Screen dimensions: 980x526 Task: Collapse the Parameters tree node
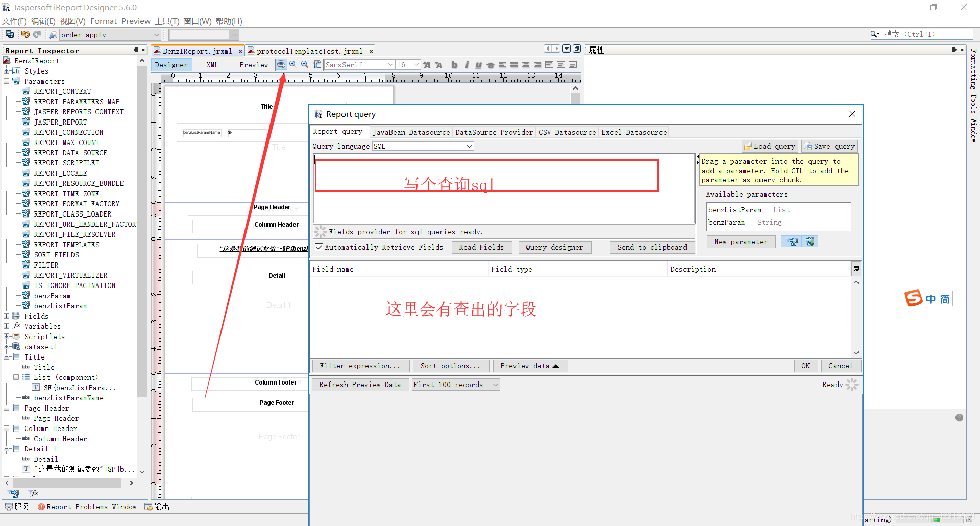[x=7, y=81]
